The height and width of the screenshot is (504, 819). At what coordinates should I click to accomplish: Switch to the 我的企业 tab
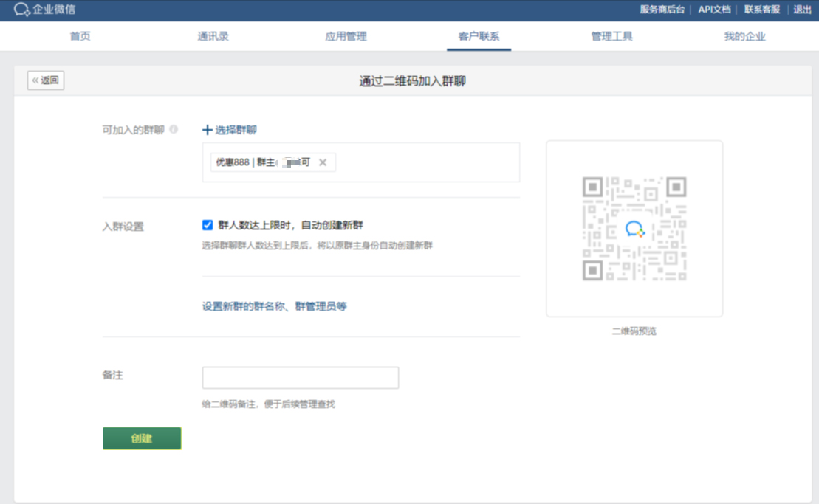[745, 36]
